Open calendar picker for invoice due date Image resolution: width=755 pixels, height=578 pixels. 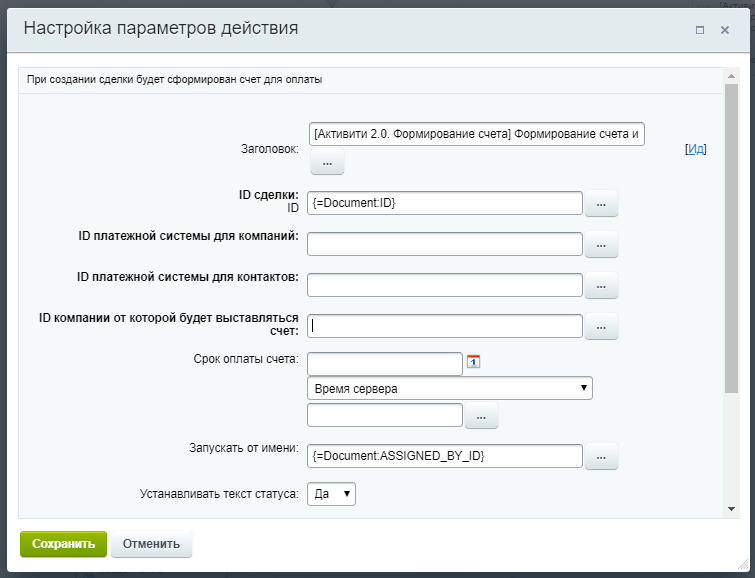[x=474, y=361]
